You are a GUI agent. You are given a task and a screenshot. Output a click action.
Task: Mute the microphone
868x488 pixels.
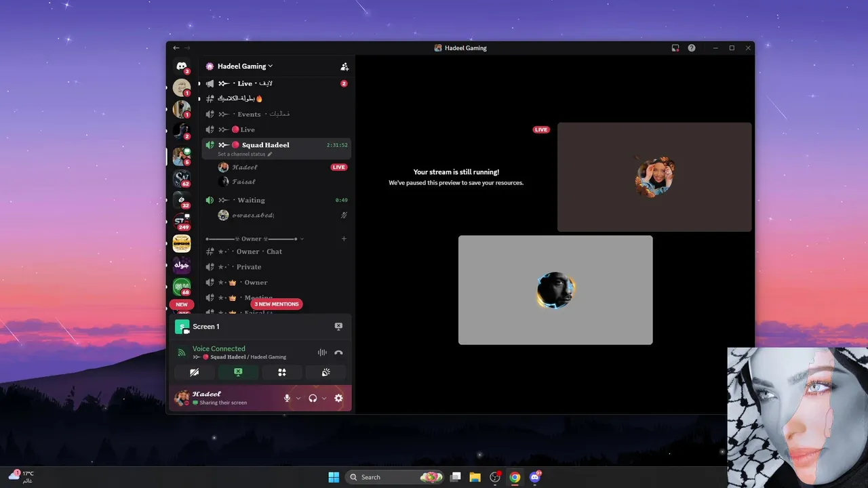click(287, 399)
